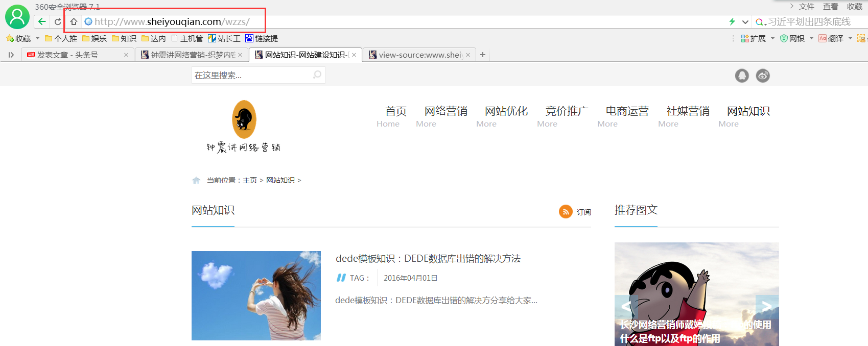This screenshot has width=868, height=346.
Task: Open the 网银 online banking button
Action: (792, 38)
